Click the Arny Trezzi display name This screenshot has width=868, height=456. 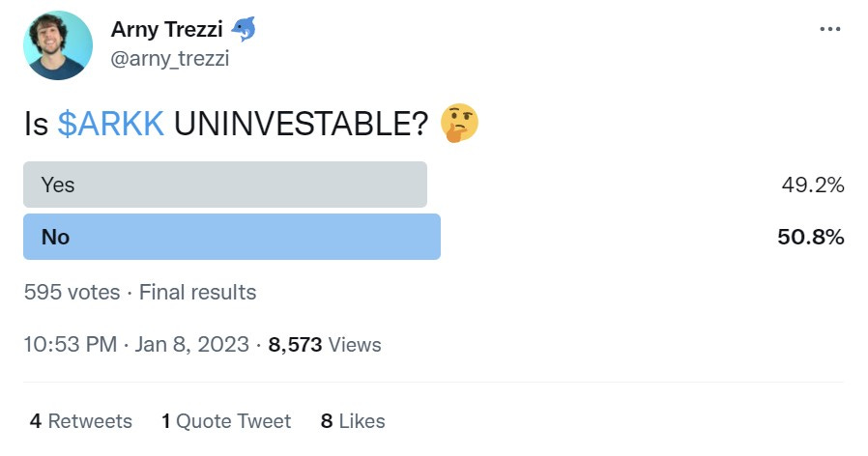pos(166,29)
